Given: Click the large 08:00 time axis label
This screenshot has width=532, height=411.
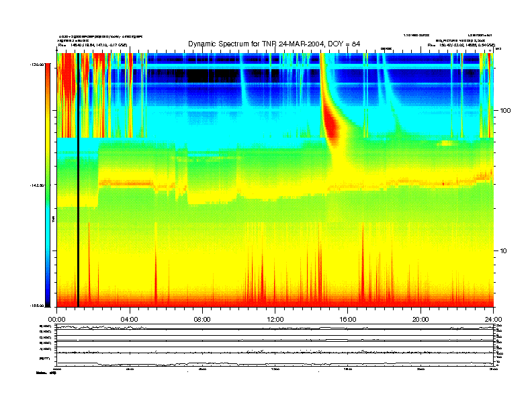Looking at the screenshot, I should [202, 320].
